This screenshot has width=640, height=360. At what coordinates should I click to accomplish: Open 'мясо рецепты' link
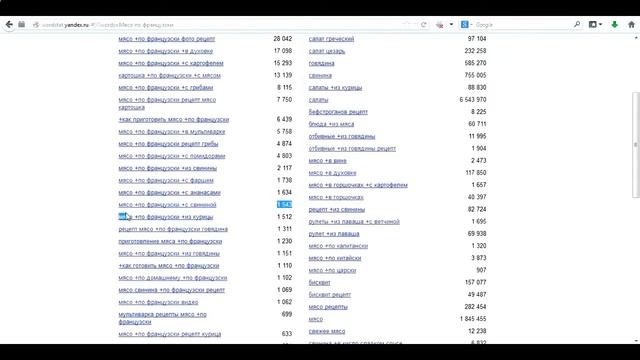328,307
